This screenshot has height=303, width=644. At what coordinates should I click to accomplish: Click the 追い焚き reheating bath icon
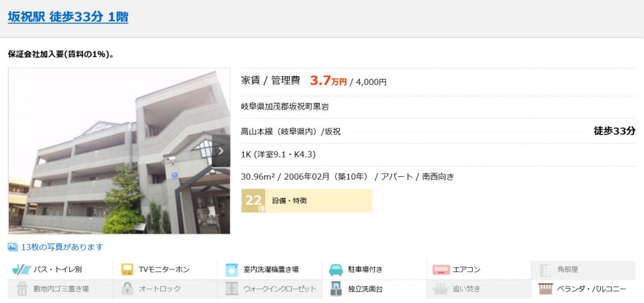point(441,289)
